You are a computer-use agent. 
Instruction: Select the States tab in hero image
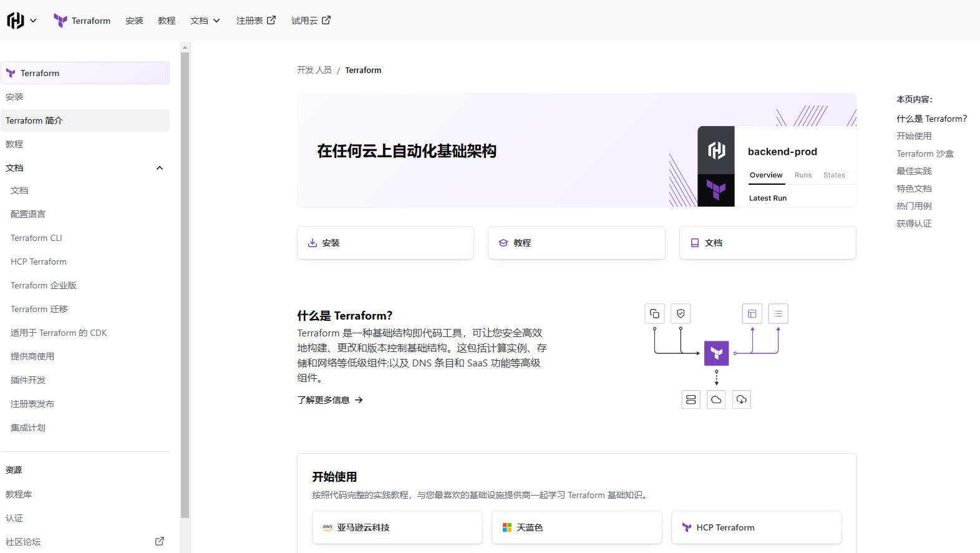pos(834,175)
